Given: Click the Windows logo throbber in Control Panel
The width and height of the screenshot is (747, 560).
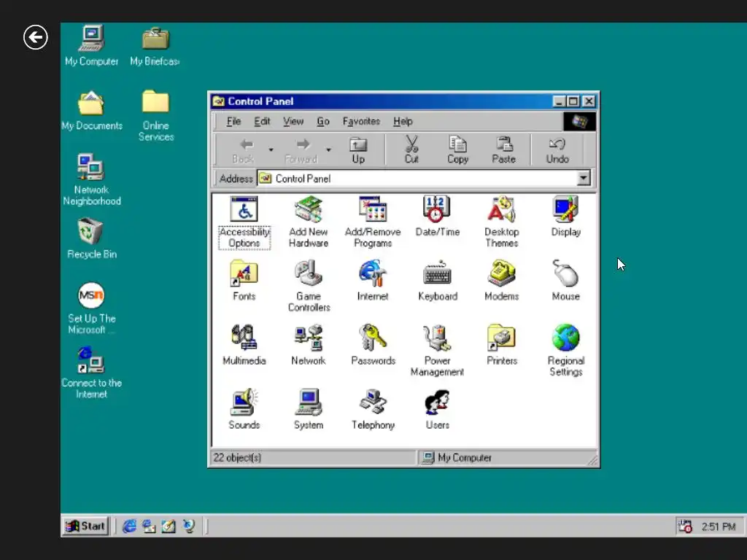Looking at the screenshot, I should [x=579, y=122].
